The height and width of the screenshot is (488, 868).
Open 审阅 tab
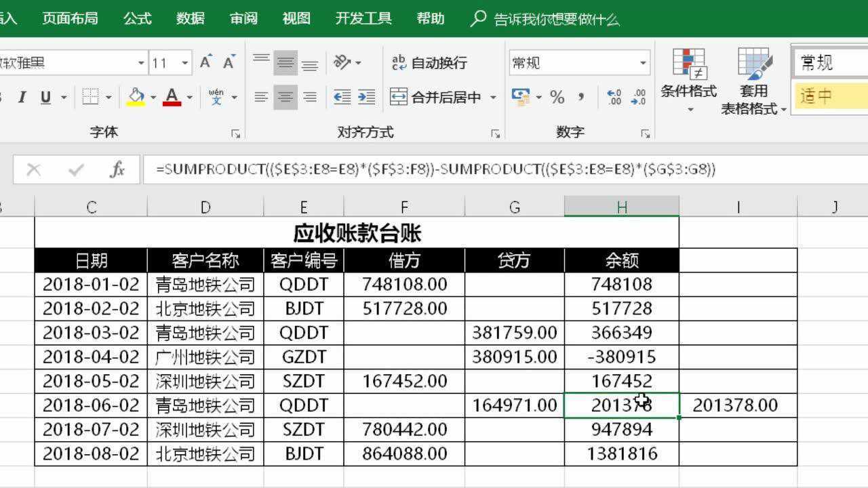click(243, 18)
